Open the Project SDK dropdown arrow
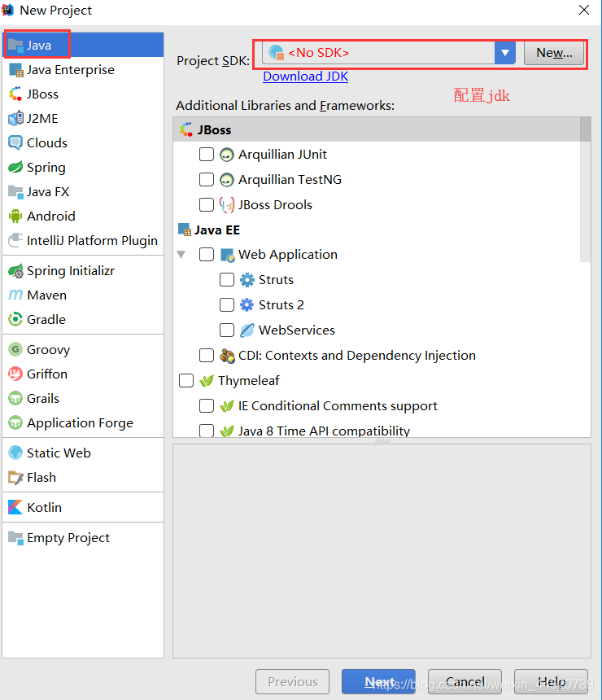 (504, 53)
